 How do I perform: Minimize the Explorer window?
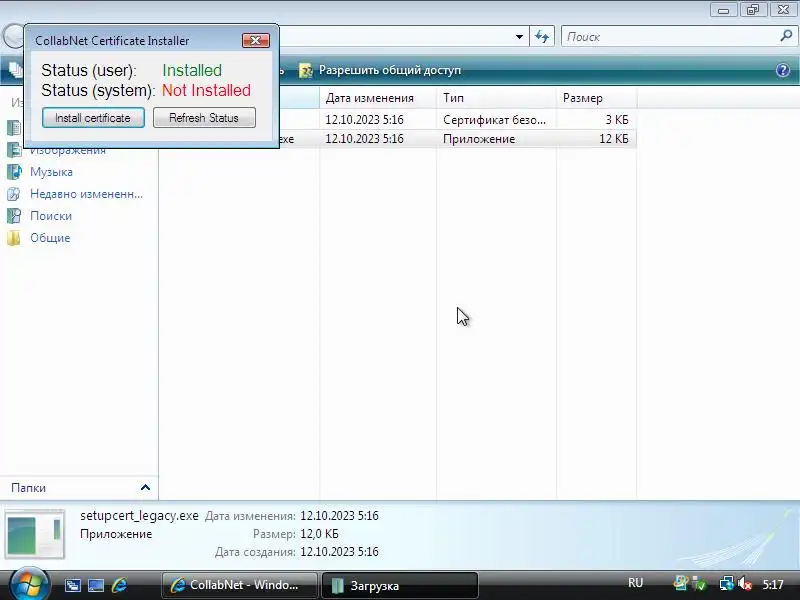coord(723,10)
